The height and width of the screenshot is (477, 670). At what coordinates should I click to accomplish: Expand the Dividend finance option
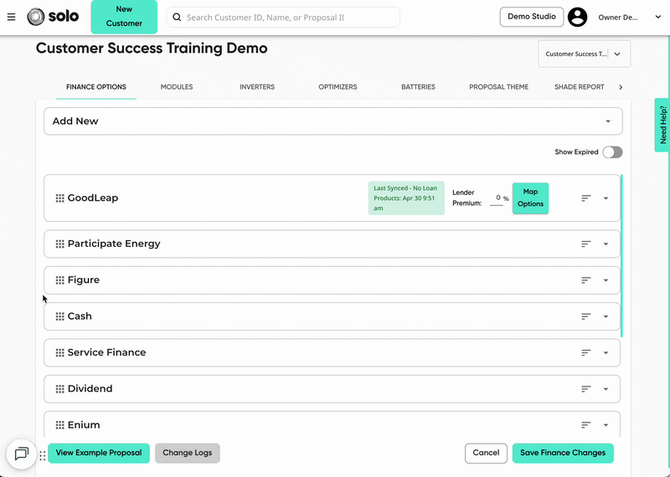point(605,389)
